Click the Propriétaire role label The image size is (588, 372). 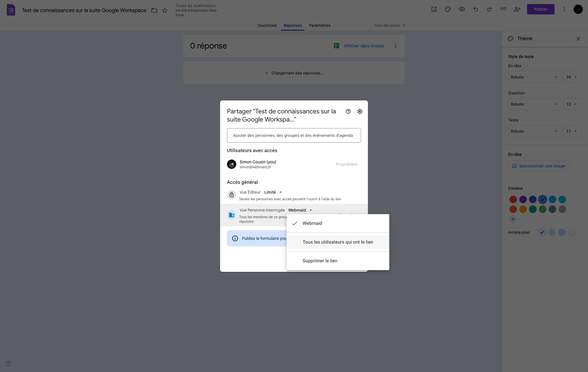(x=346, y=164)
